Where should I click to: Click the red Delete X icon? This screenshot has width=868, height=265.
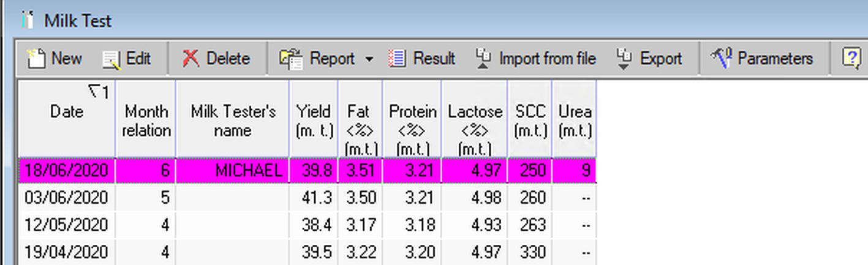191,59
